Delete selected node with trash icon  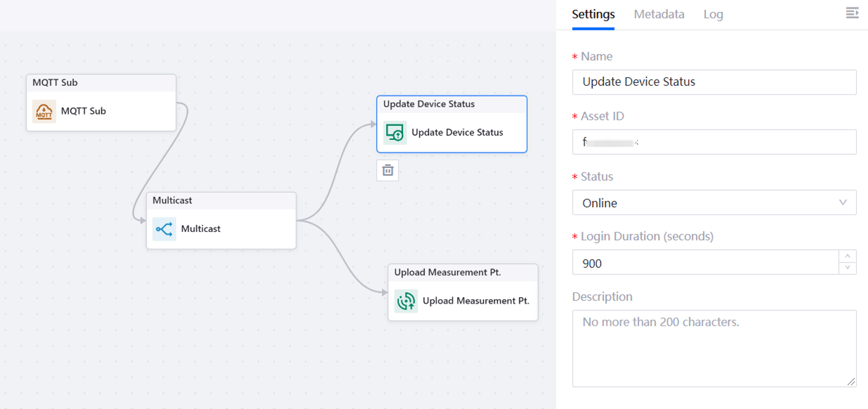tap(387, 170)
